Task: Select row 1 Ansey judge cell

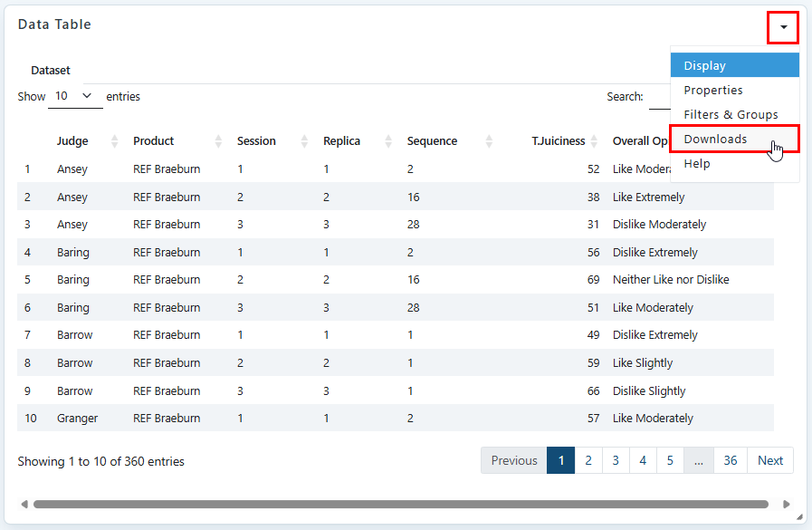Action: point(72,169)
